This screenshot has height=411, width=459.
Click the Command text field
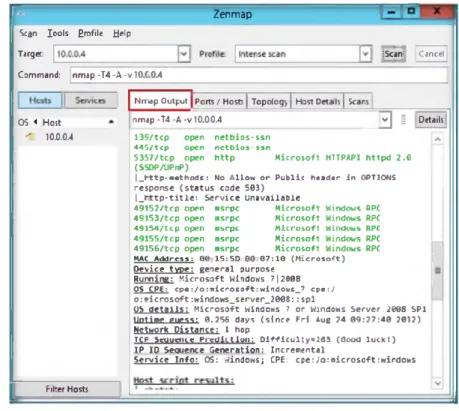click(x=259, y=75)
